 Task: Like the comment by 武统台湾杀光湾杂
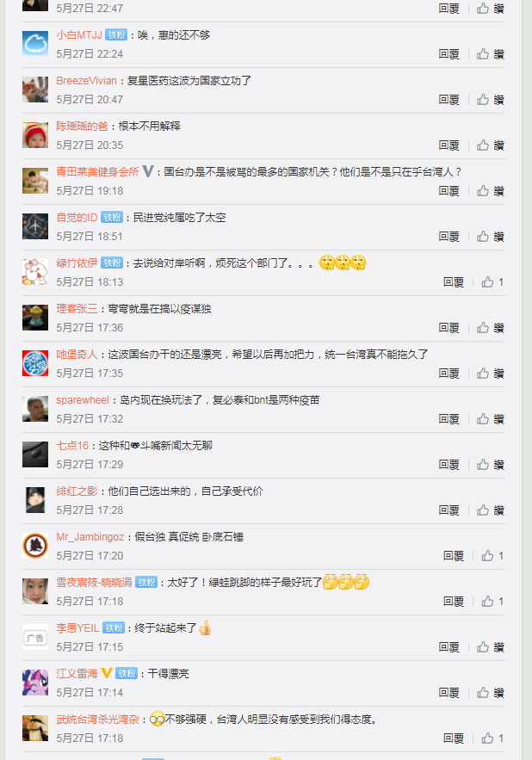[x=492, y=738]
